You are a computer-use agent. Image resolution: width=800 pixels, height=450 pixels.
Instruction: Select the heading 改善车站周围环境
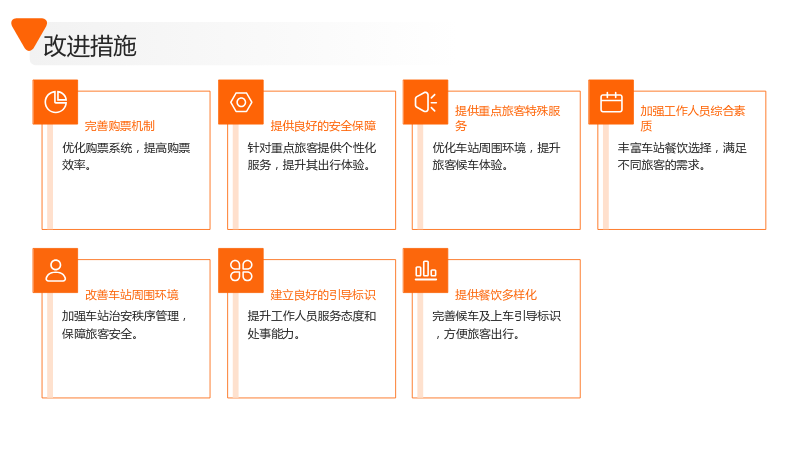[132, 295]
